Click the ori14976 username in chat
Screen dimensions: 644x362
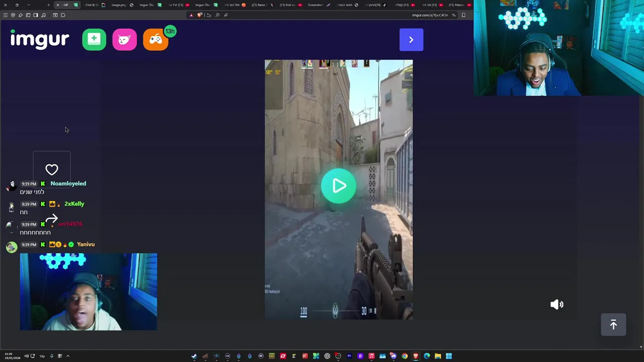(x=70, y=224)
